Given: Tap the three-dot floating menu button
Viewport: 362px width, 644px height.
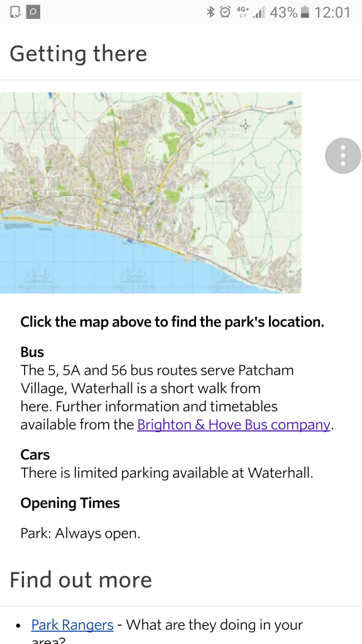Looking at the screenshot, I should coord(343,156).
